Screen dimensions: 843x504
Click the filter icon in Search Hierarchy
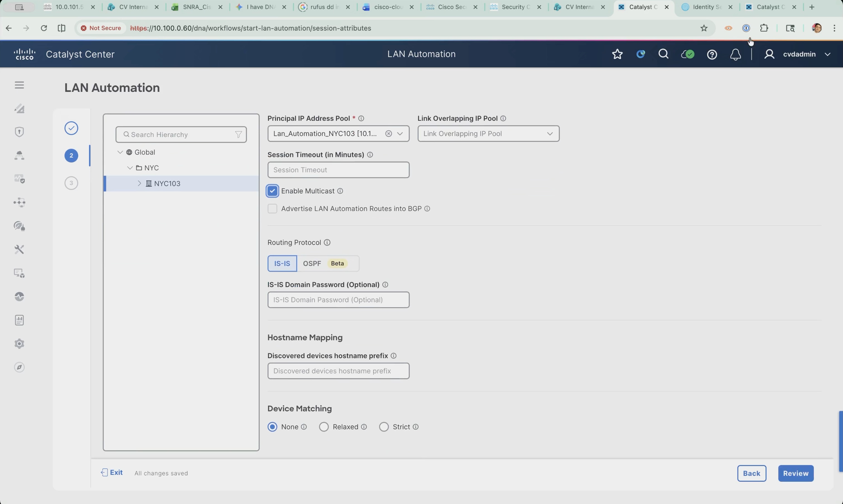pyautogui.click(x=238, y=134)
